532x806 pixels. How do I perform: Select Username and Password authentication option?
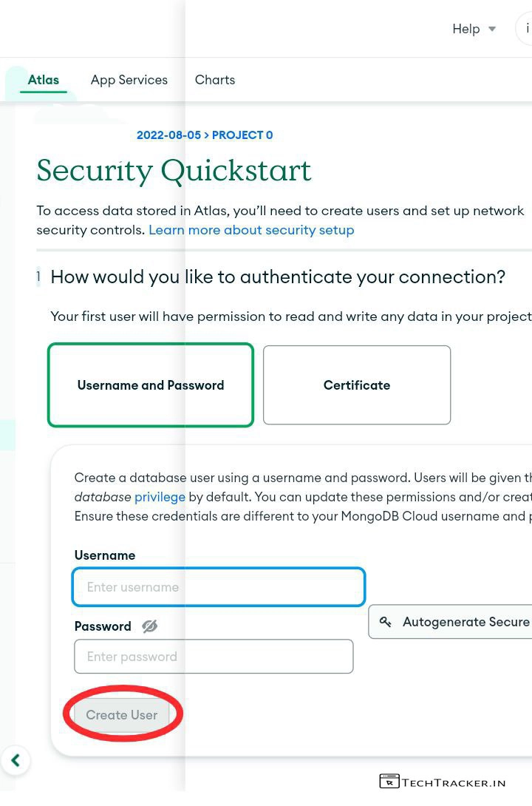point(151,385)
